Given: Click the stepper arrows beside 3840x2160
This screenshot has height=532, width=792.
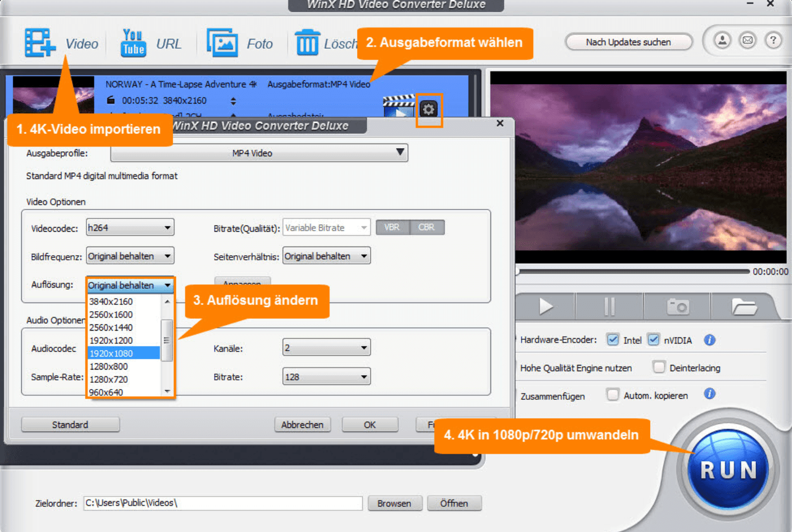Looking at the screenshot, I should tap(233, 101).
